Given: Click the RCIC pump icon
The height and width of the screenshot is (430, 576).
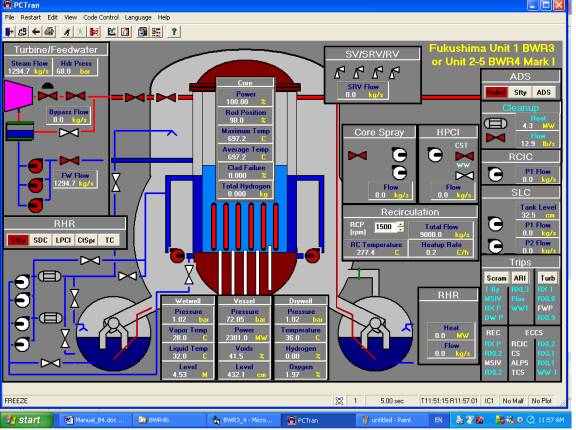Looking at the screenshot, I should [x=495, y=174].
